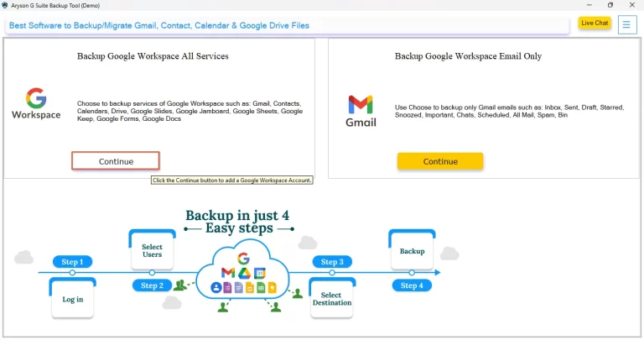Click the Google Drive icon inside cloud

[244, 273]
